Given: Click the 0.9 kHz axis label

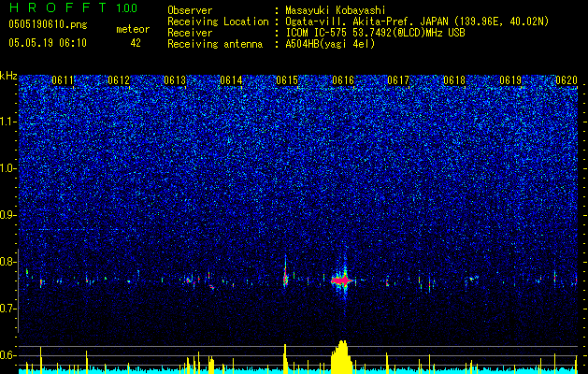Looking at the screenshot, I should 8,215.
